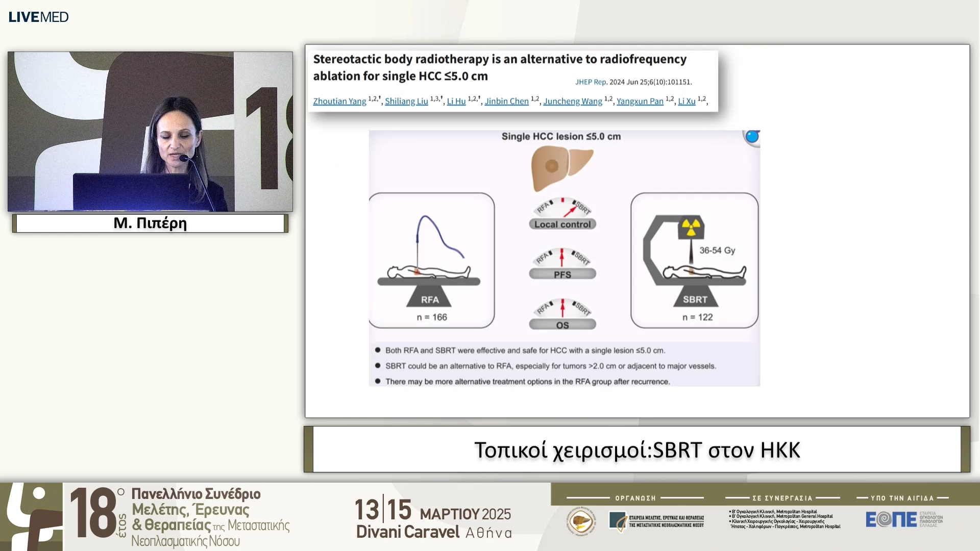
Task: Open the Zhoutian Yang author link
Action: (x=339, y=101)
